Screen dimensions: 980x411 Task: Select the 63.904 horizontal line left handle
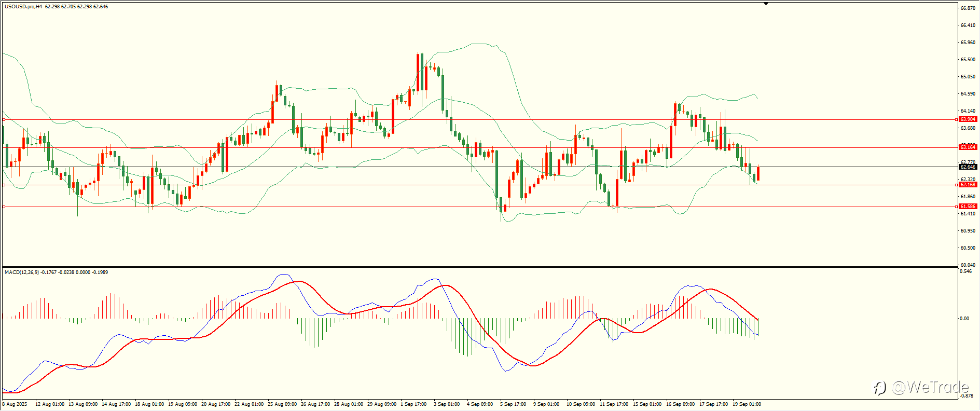pyautogui.click(x=4, y=119)
